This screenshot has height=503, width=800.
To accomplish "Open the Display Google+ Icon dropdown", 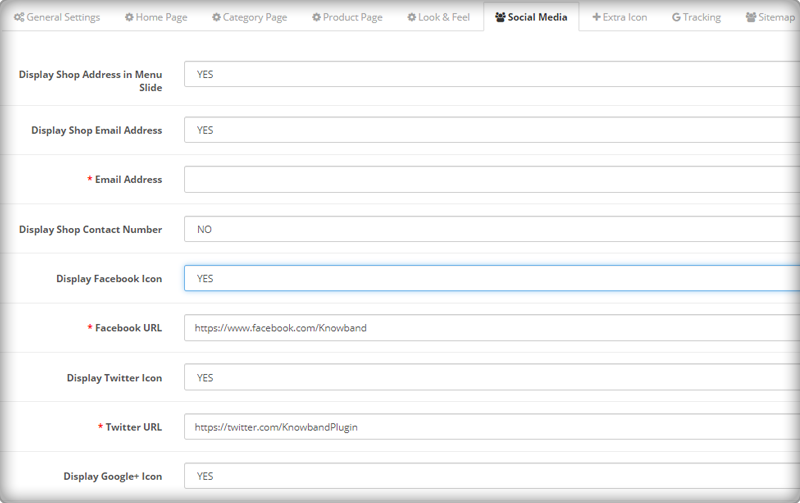I will coord(492,476).
